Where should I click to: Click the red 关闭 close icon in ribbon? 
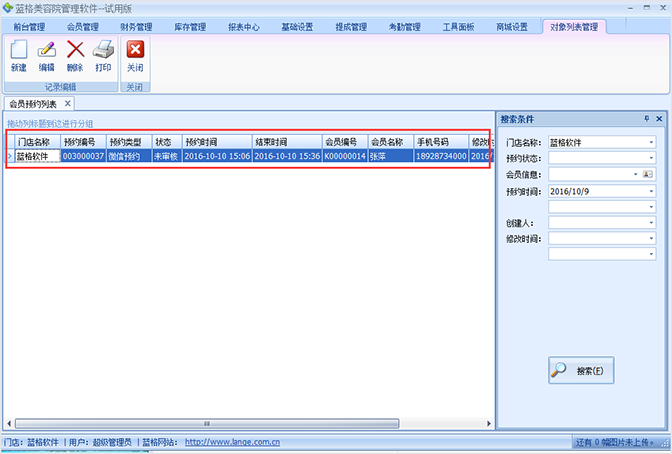pos(135,50)
